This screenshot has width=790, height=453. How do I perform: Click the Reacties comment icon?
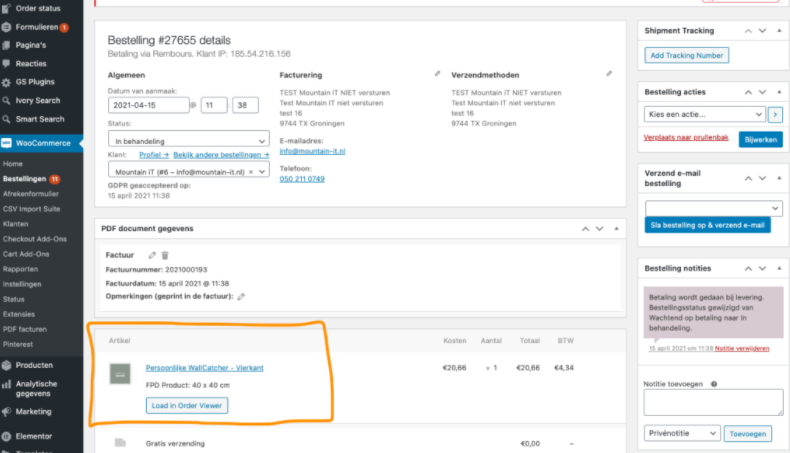tap(7, 63)
